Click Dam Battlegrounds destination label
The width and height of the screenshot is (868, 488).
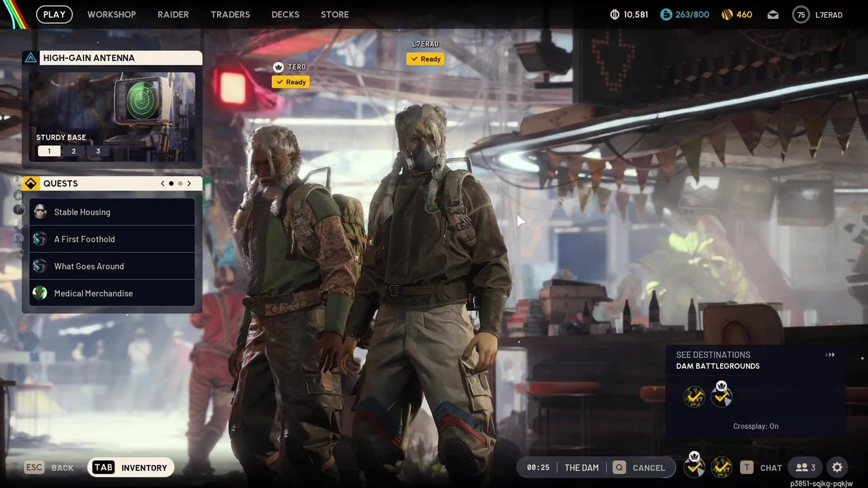[x=717, y=366]
